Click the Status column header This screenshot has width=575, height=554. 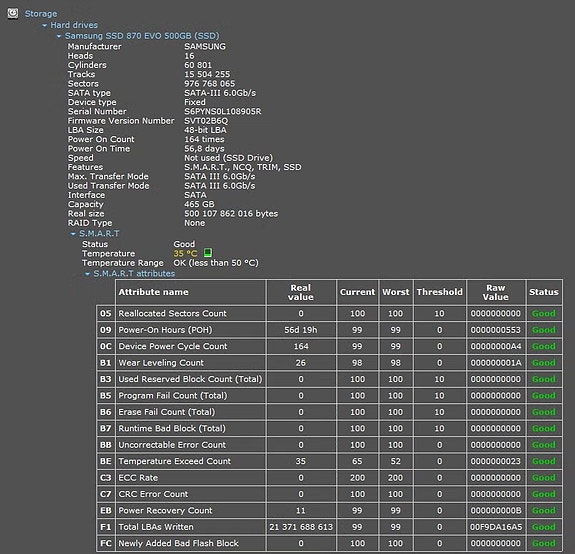tap(544, 292)
